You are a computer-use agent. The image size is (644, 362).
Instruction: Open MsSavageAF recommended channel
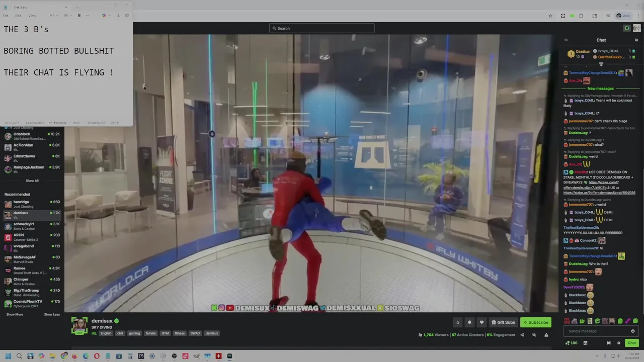32,259
